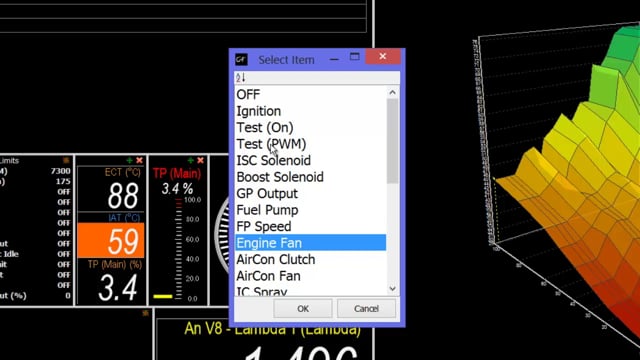Minimize the Select Item dialog
This screenshot has height=360, width=640.
pos(334,59)
